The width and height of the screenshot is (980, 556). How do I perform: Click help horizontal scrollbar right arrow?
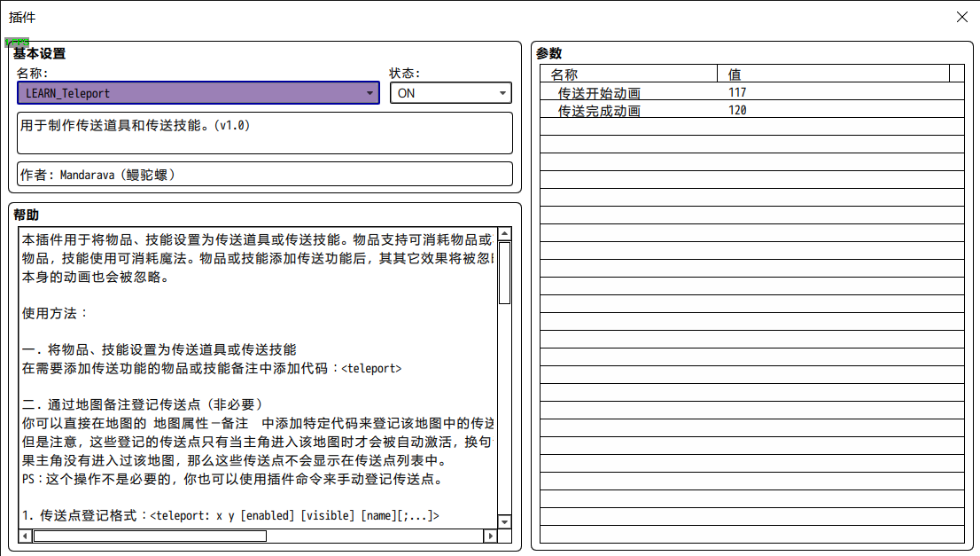491,536
